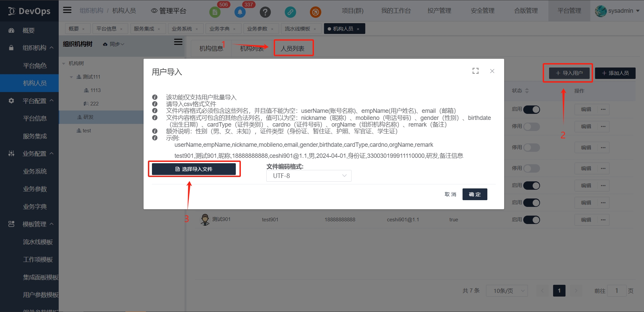644x312 pixels.
Task: Select the 研发 node in organization tree
Action: (x=89, y=117)
